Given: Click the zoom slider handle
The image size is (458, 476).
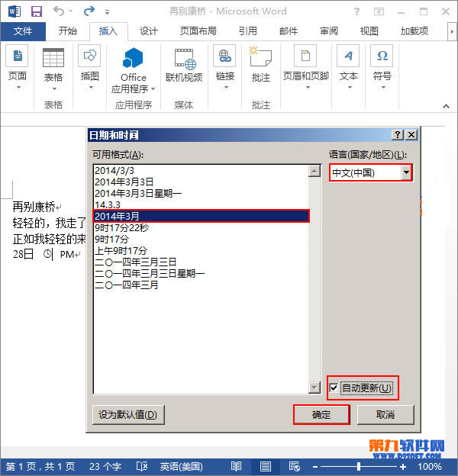Looking at the screenshot, I should (x=359, y=466).
